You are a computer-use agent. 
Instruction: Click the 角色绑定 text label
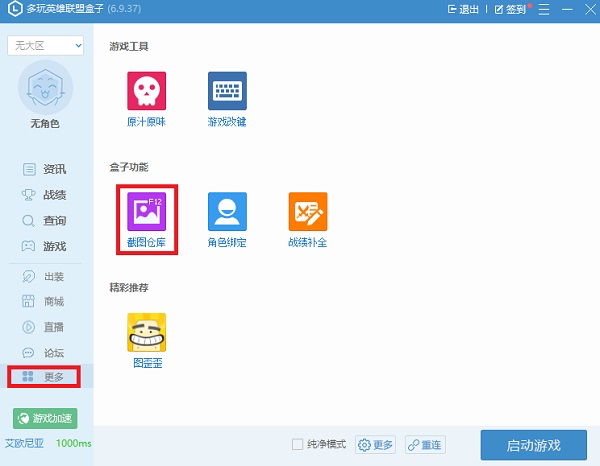(227, 242)
